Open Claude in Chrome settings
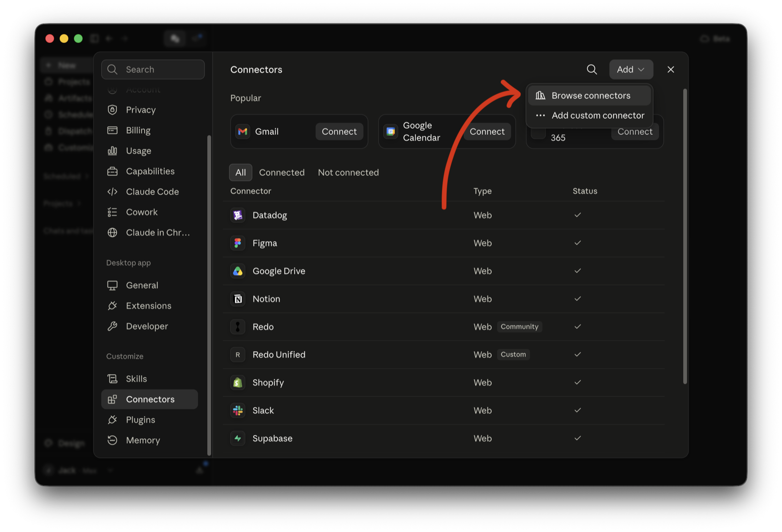Screen dimensions: 782x532 tap(149, 233)
